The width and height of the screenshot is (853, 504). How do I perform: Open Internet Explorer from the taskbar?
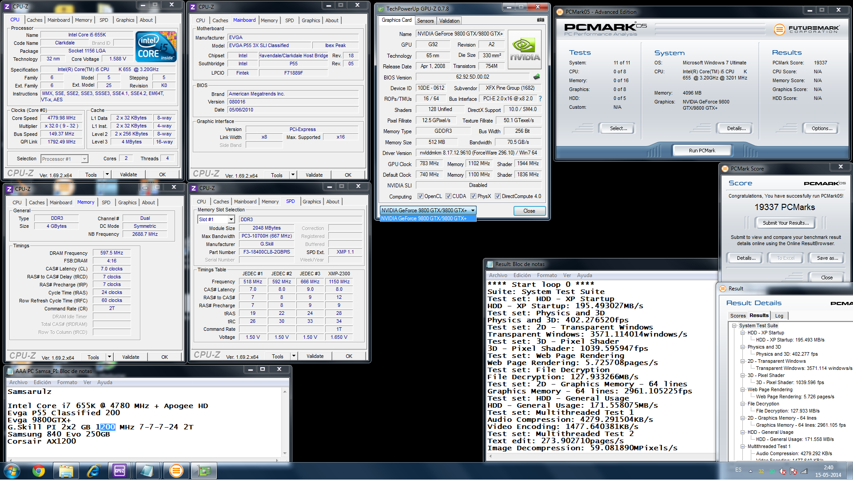pyautogui.click(x=93, y=471)
